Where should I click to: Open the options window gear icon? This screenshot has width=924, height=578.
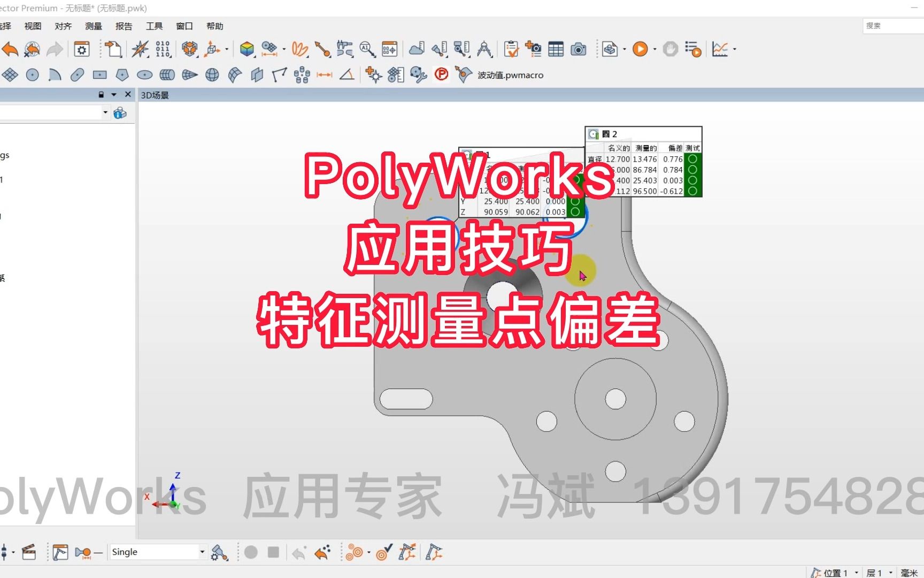(82, 49)
